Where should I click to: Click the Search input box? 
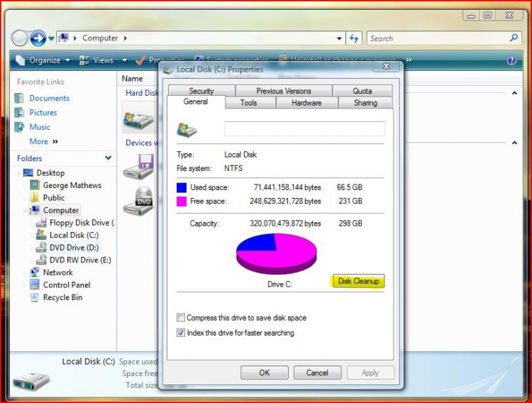tap(438, 38)
